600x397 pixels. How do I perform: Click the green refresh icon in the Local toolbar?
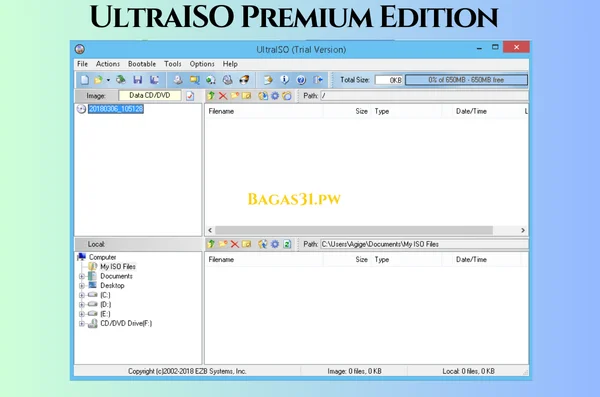(x=287, y=244)
